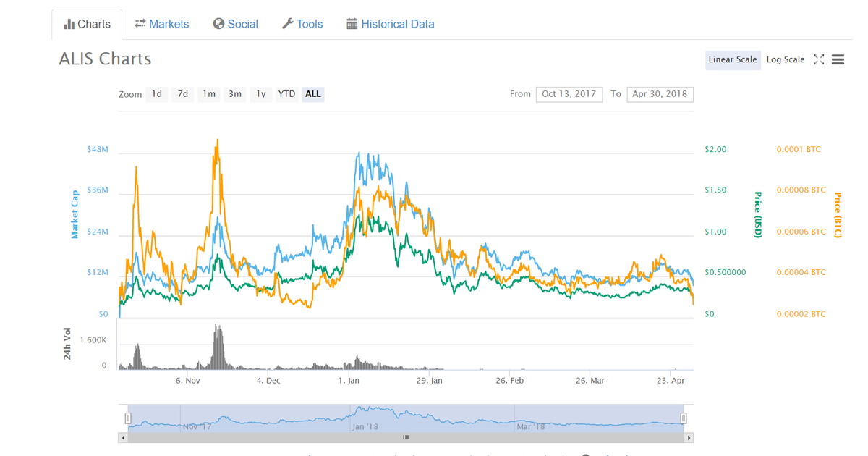Switch to the Markets tab
The width and height of the screenshot is (868, 456).
pos(162,24)
